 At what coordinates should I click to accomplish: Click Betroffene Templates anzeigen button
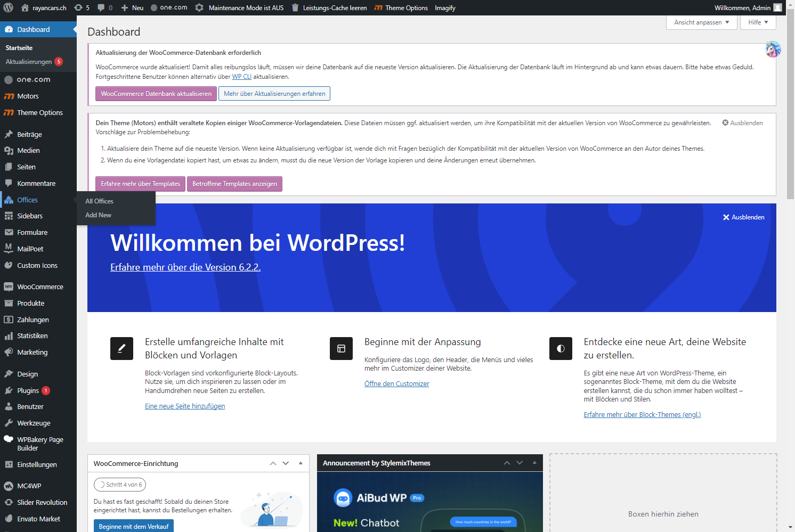[234, 184]
